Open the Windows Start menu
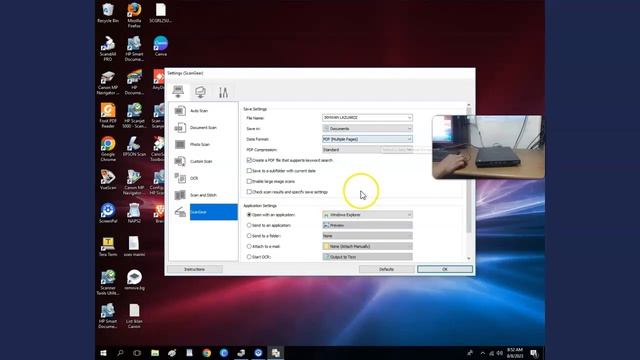This screenshot has width=640, height=360. tap(103, 353)
